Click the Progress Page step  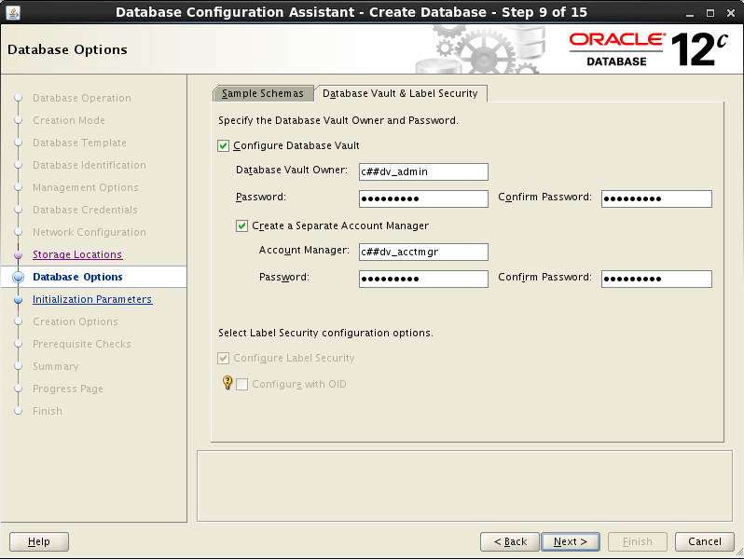pyautogui.click(x=68, y=389)
